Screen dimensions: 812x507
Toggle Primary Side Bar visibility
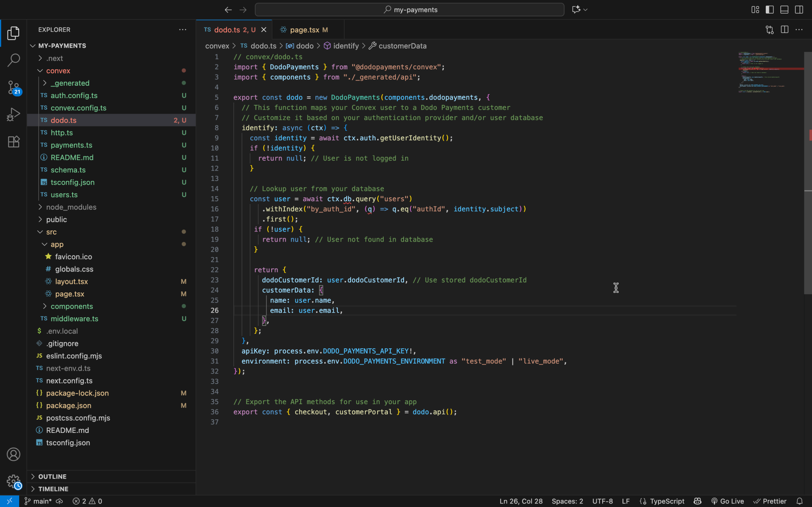(x=770, y=10)
